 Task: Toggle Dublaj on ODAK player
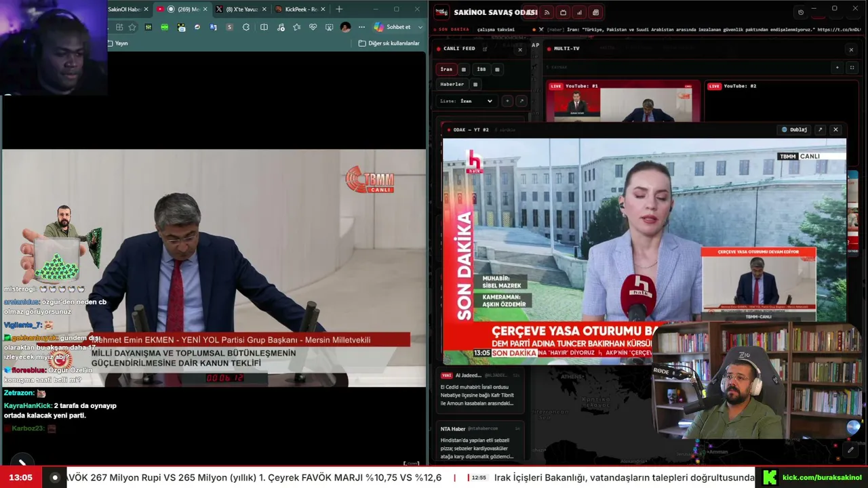click(795, 129)
